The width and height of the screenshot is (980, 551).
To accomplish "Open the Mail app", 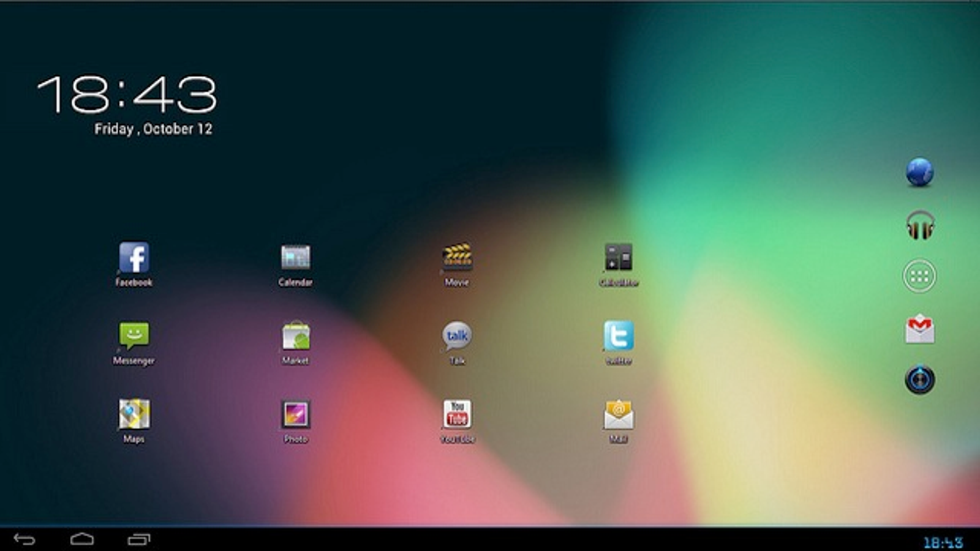I will 619,414.
